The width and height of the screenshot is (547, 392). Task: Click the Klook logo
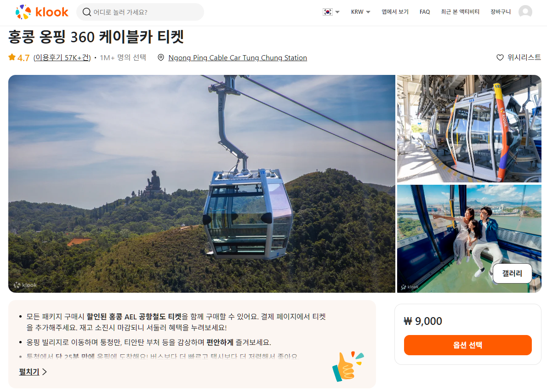coord(42,12)
